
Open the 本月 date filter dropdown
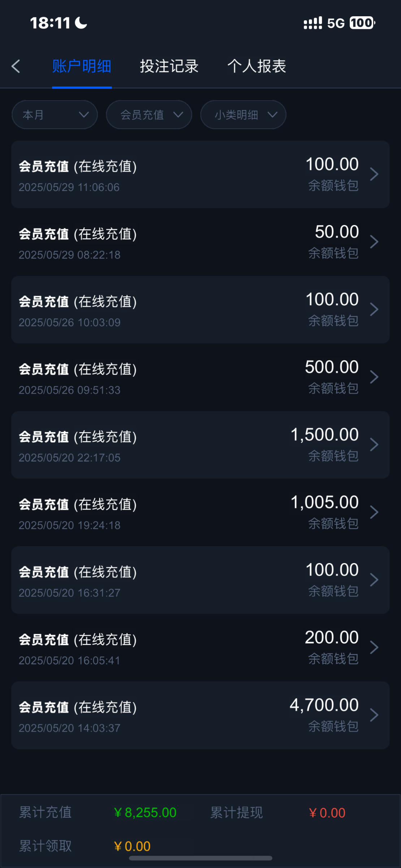point(55,115)
